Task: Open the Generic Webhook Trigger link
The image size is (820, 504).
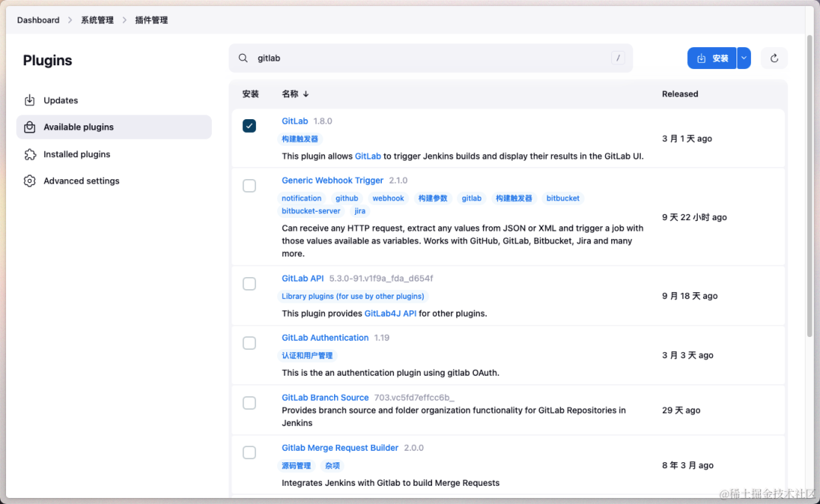Action: click(333, 181)
